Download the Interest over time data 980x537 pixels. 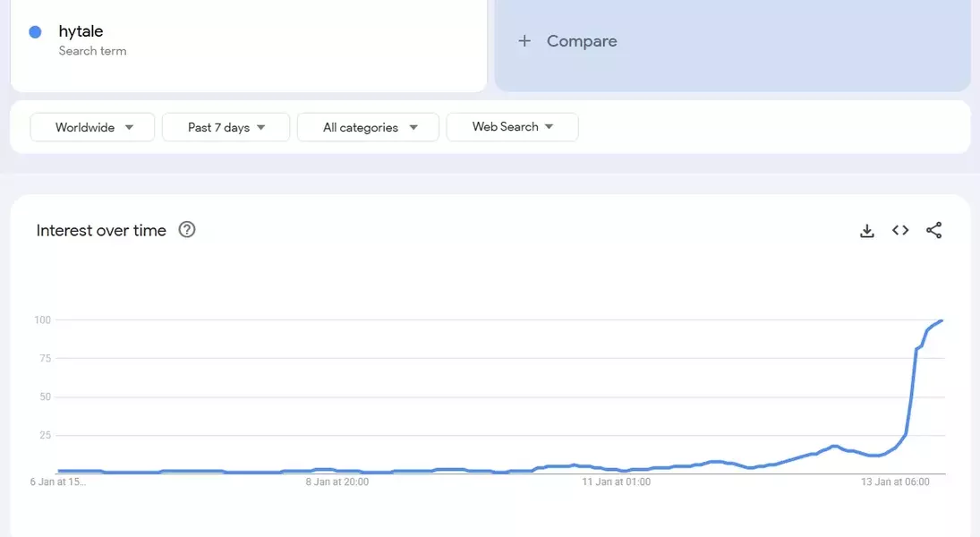[x=866, y=231]
